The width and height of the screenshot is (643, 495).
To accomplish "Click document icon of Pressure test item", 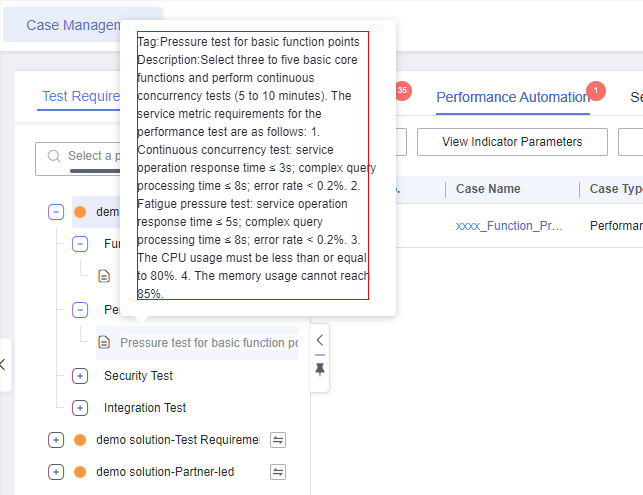I will 104,342.
